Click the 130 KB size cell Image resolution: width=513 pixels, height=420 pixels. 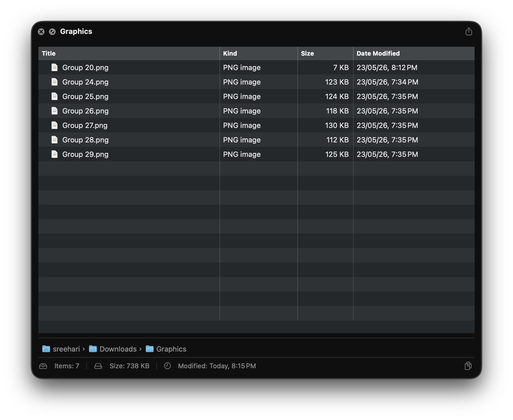[x=337, y=125]
